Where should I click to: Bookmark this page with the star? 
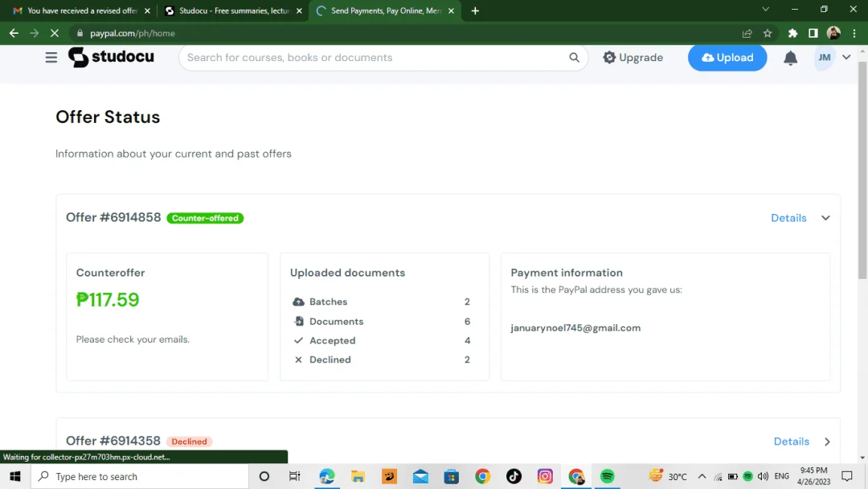pos(768,33)
